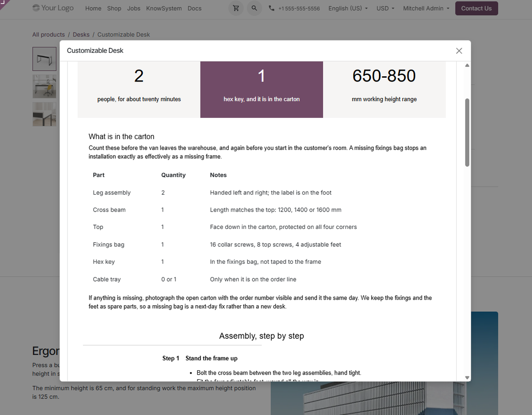
Task: Select the first desk outline thumbnail
Action: click(x=44, y=59)
